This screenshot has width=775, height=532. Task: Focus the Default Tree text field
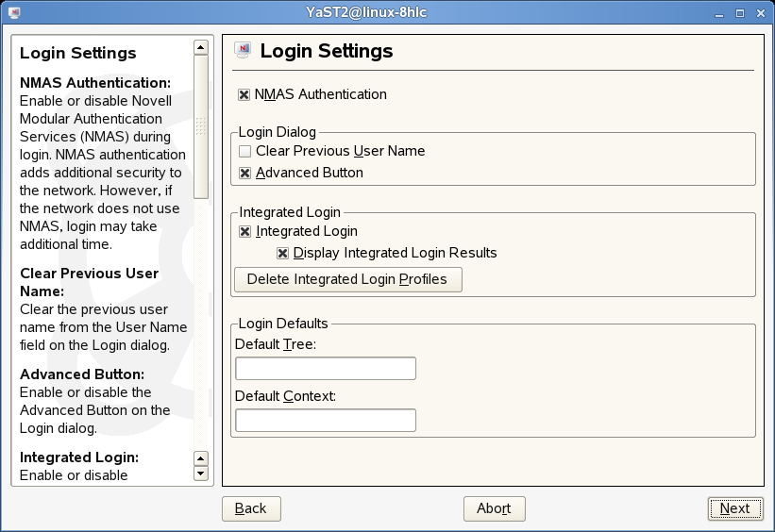tap(325, 368)
